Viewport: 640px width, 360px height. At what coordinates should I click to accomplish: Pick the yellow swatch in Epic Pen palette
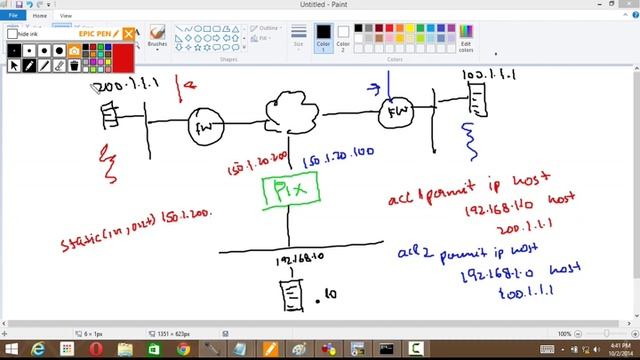(x=108, y=62)
